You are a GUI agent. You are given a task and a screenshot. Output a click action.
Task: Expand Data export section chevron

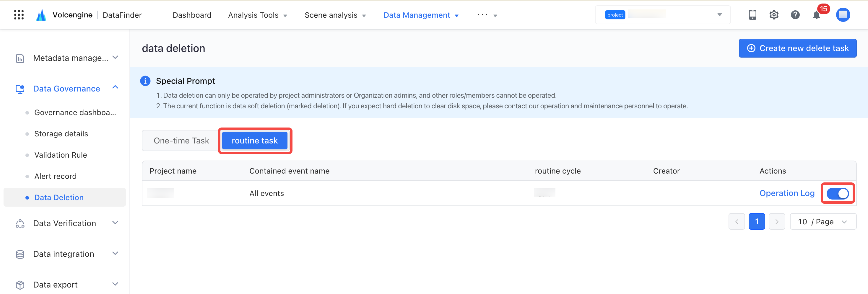[x=115, y=284]
